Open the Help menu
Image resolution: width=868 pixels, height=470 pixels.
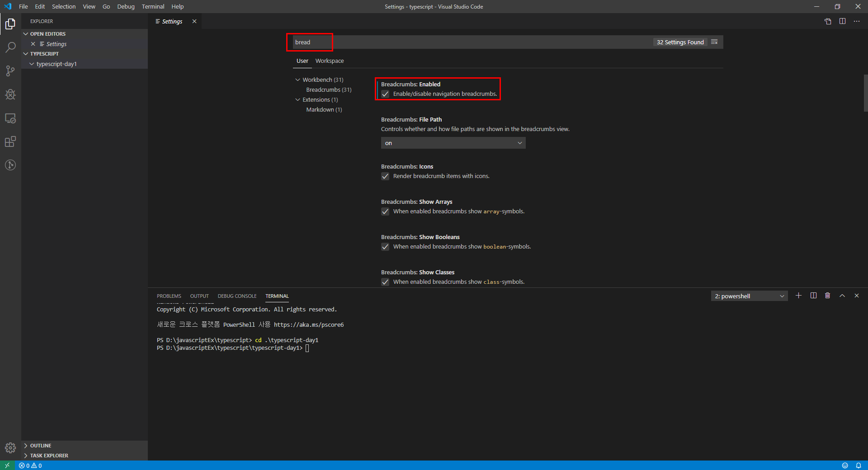tap(178, 6)
